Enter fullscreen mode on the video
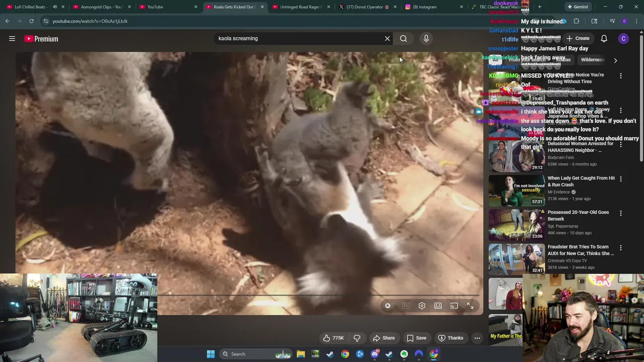 (x=470, y=306)
